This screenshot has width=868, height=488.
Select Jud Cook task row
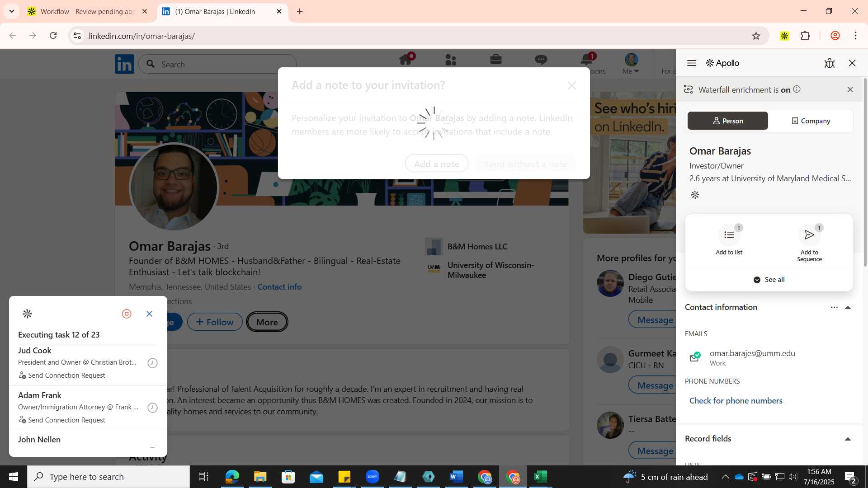pyautogui.click(x=88, y=363)
